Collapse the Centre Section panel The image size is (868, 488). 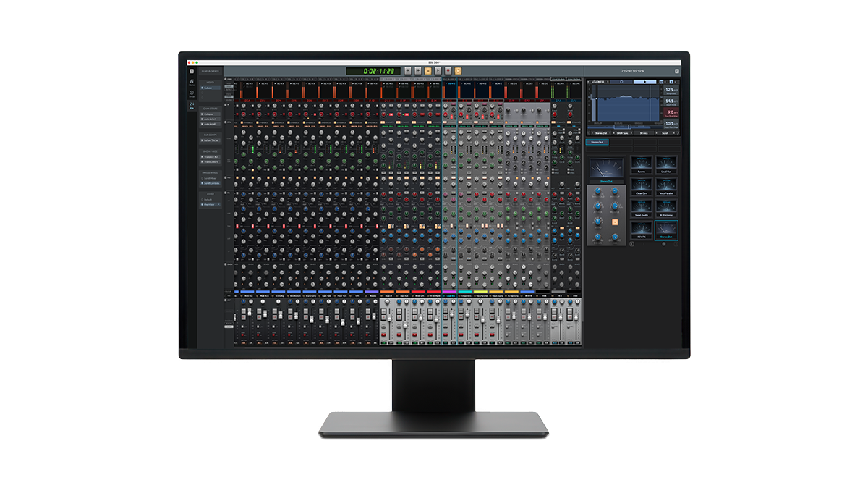point(676,71)
